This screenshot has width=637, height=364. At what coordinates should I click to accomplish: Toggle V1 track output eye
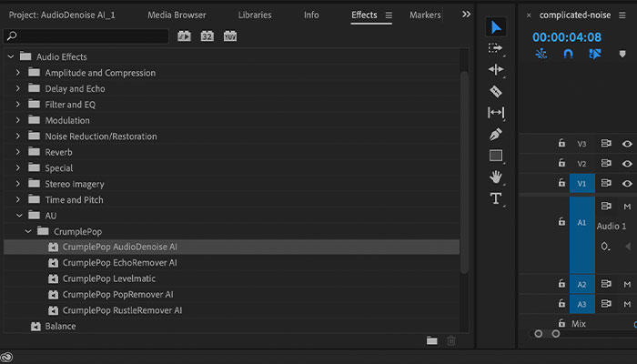click(627, 183)
